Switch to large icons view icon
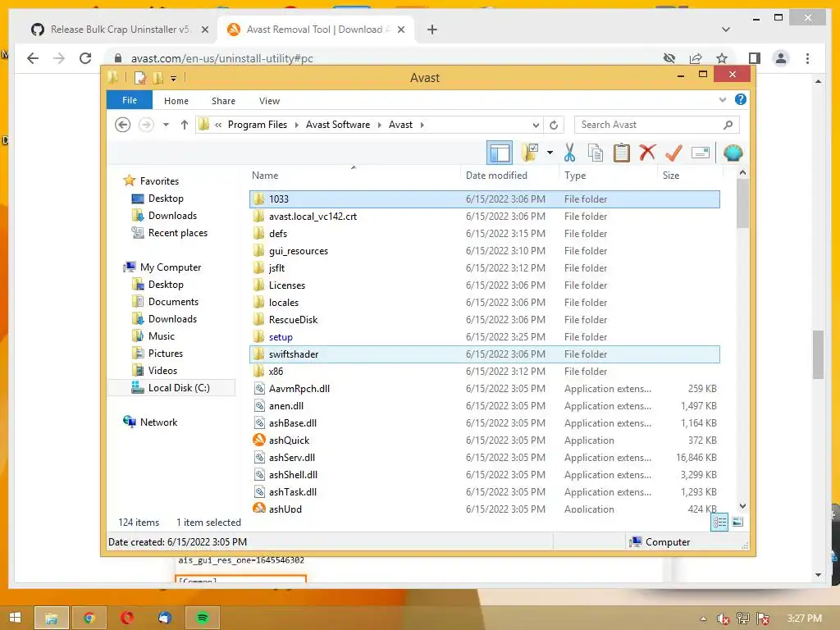Screen dimensions: 840x630 737,522
